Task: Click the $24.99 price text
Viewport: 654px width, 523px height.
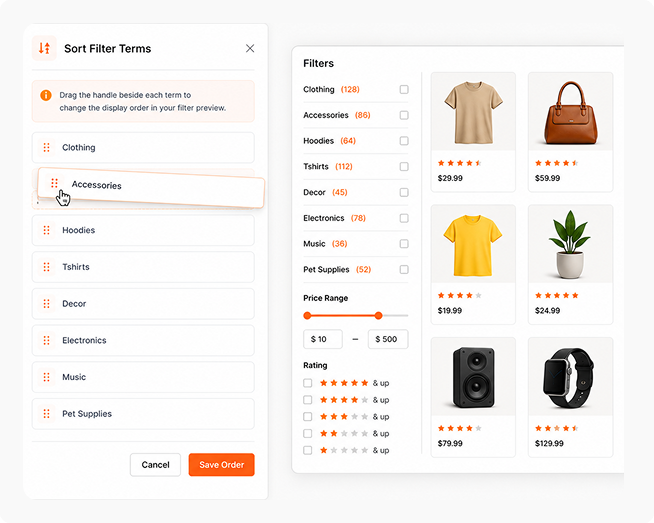Action: coord(548,310)
